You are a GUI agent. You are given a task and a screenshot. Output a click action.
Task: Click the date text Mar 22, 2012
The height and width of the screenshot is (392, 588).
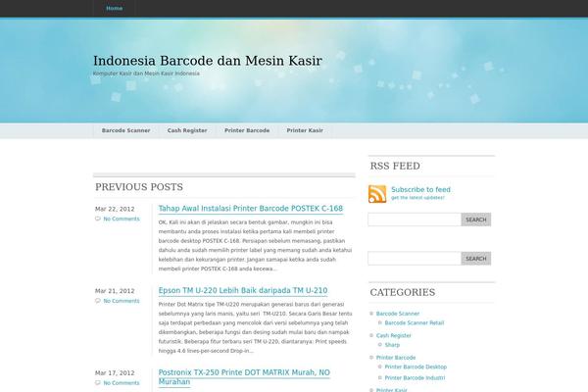(x=115, y=209)
